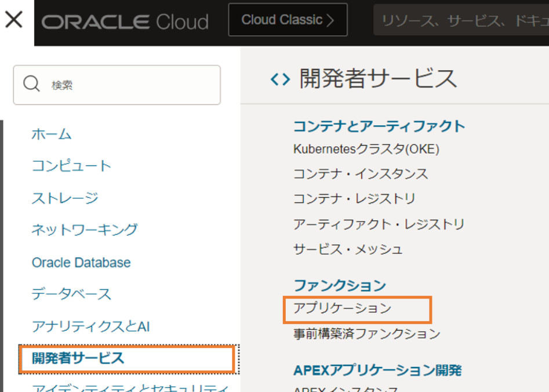Select ホーム in the side menu
Image resolution: width=549 pixels, height=392 pixels.
[52, 134]
